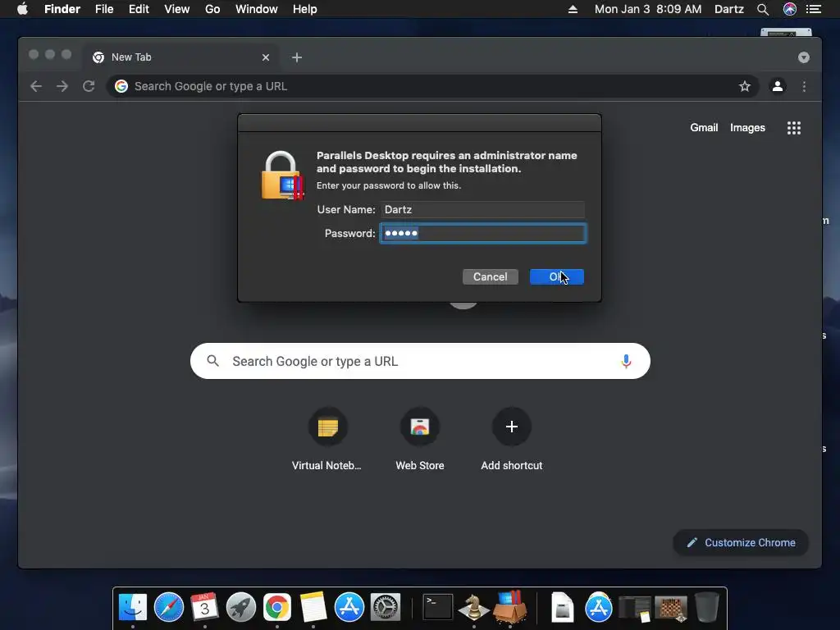Open Notes from the Dock
Image resolution: width=840 pixels, height=630 pixels.
[x=313, y=608]
